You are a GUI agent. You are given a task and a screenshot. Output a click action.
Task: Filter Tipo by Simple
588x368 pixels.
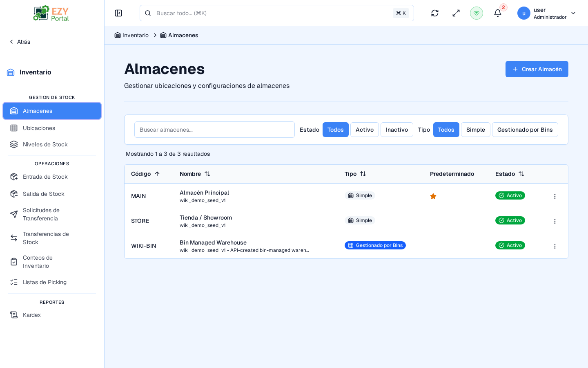(x=476, y=130)
